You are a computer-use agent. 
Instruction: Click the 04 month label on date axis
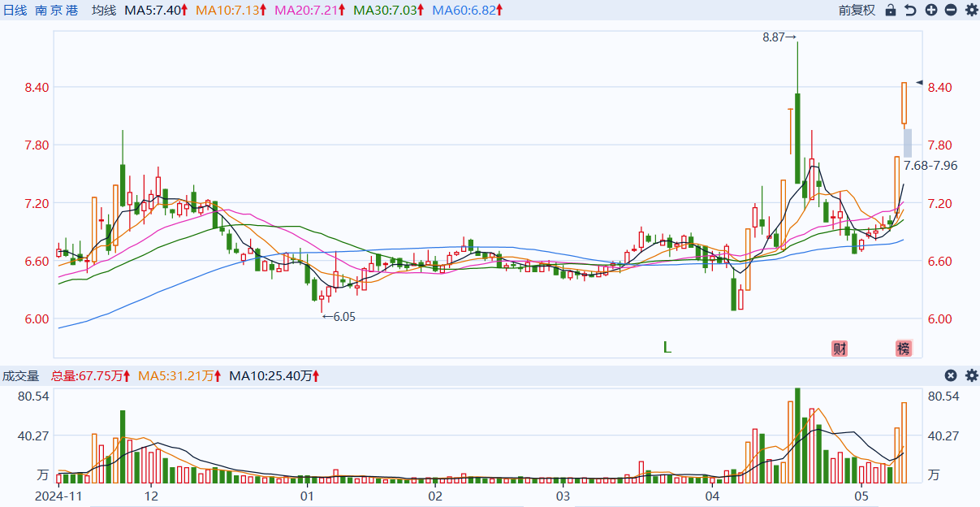713,495
